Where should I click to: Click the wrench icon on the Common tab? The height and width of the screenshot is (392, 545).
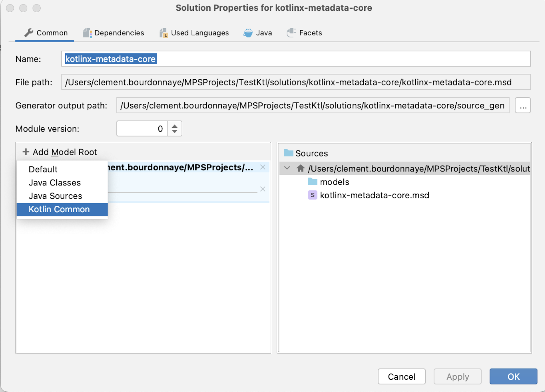(29, 33)
